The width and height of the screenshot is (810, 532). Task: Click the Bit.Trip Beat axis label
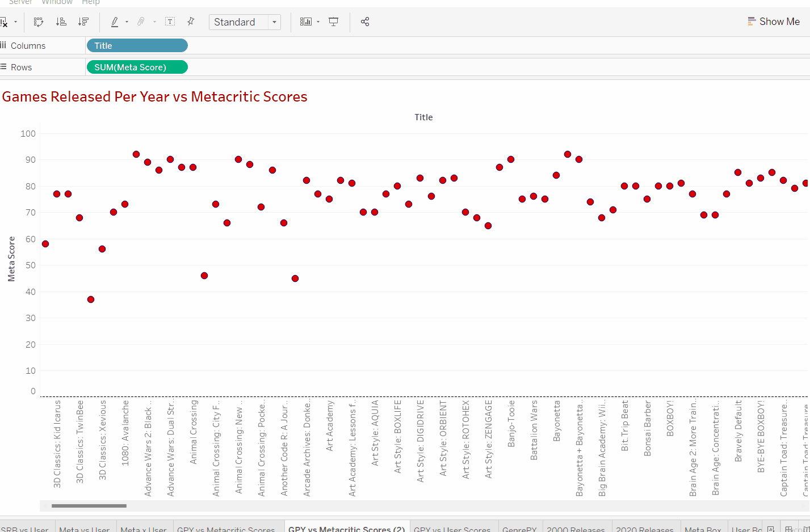pyautogui.click(x=624, y=426)
